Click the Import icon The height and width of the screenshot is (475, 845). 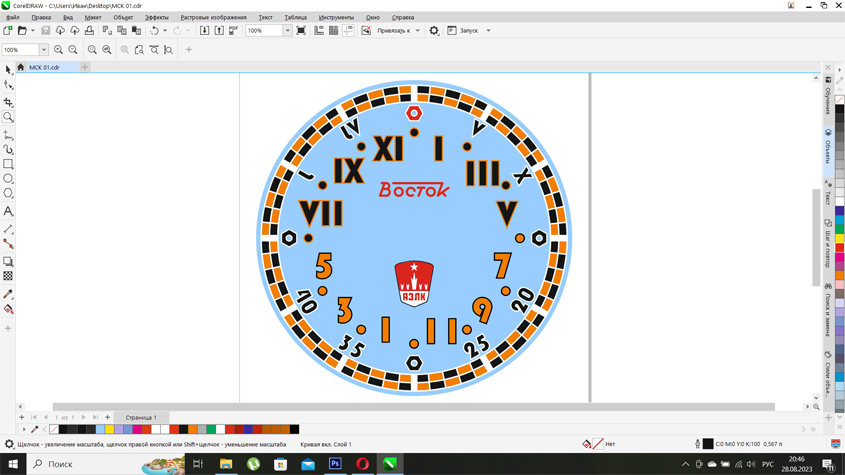pos(204,31)
